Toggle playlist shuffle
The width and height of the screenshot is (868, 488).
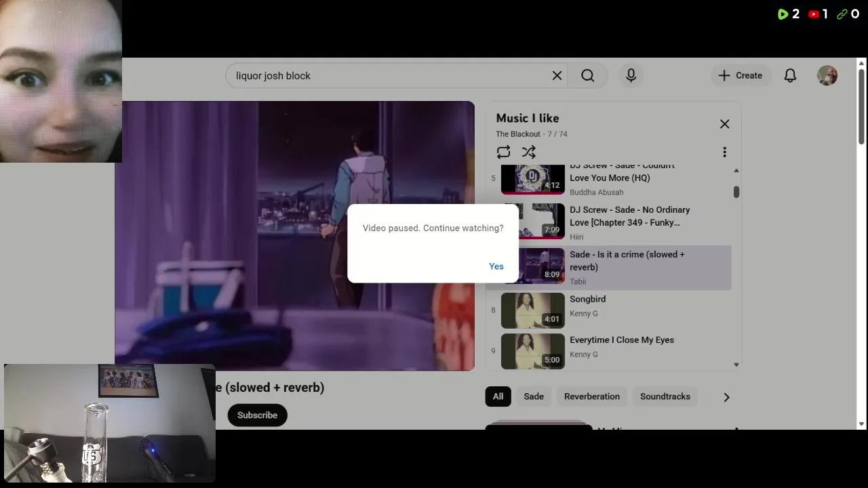tap(529, 152)
